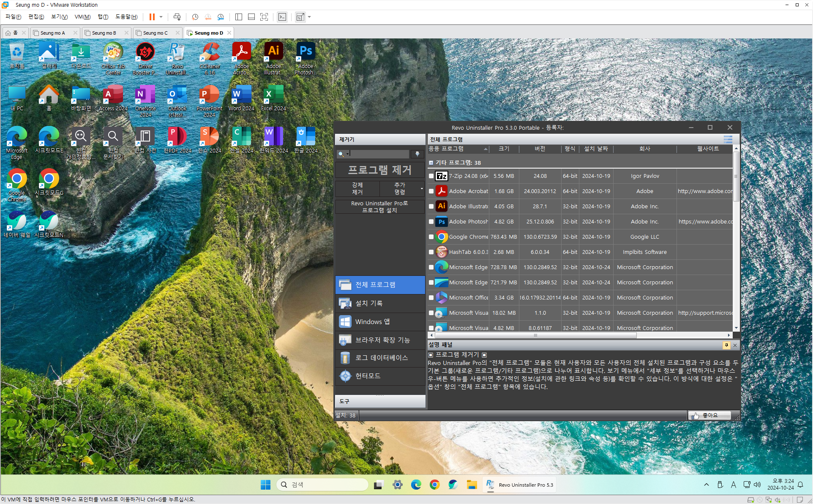Sort by 크기 column header
The width and height of the screenshot is (813, 504).
504,149
